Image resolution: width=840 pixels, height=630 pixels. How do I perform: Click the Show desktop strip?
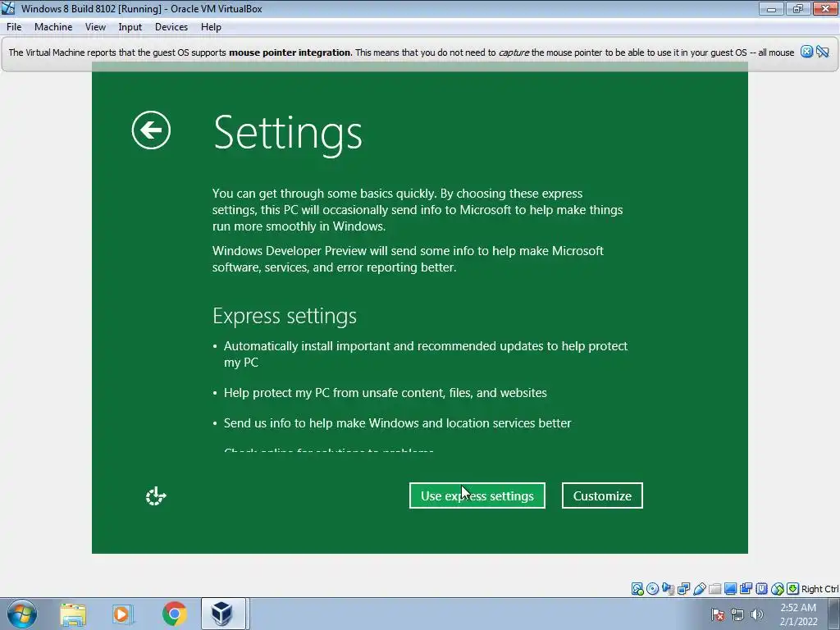tap(834, 614)
